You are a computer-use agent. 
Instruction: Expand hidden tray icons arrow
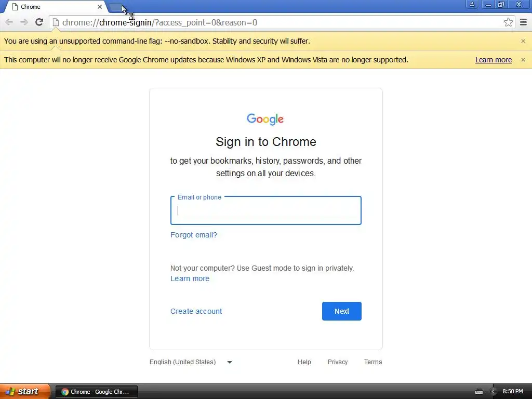click(493, 392)
